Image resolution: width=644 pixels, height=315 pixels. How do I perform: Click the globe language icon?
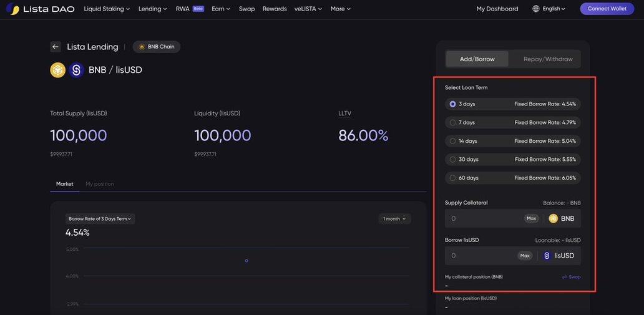[x=536, y=9]
